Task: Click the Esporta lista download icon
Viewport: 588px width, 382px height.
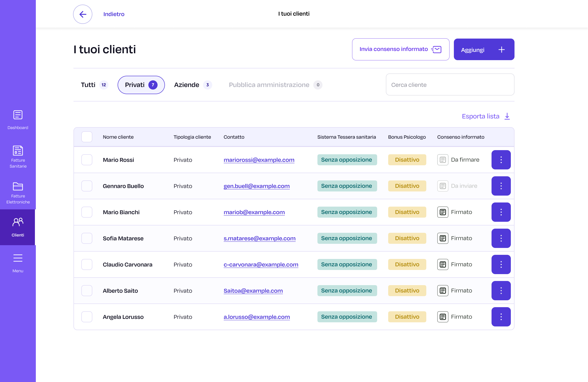Action: pos(507,116)
